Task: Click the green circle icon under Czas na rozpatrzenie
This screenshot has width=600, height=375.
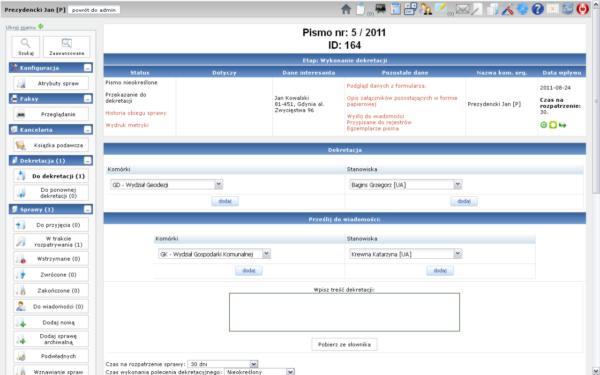Action: pyautogui.click(x=543, y=125)
